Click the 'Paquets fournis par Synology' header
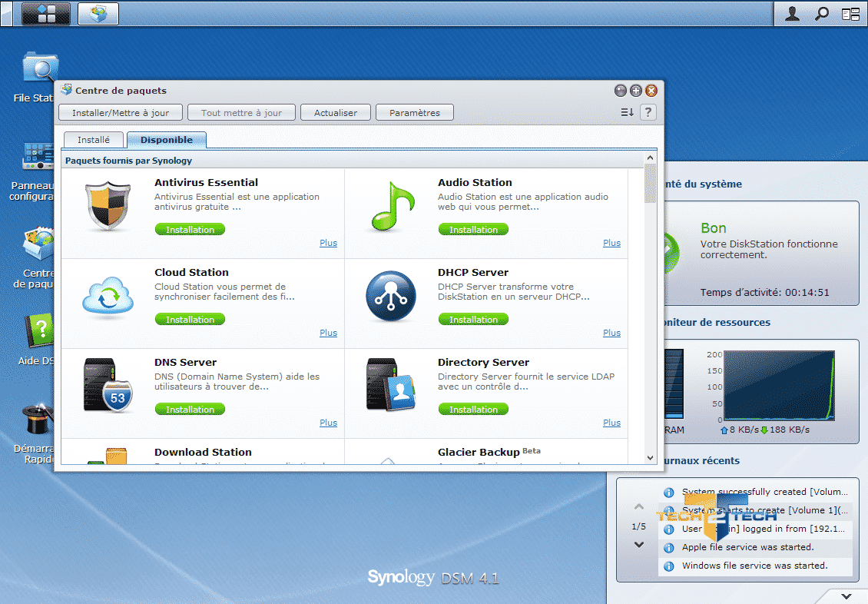 coord(128,161)
